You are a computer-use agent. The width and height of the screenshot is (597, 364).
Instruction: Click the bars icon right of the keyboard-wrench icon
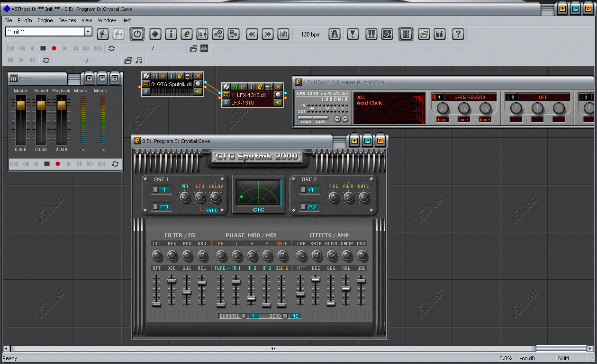point(406,34)
